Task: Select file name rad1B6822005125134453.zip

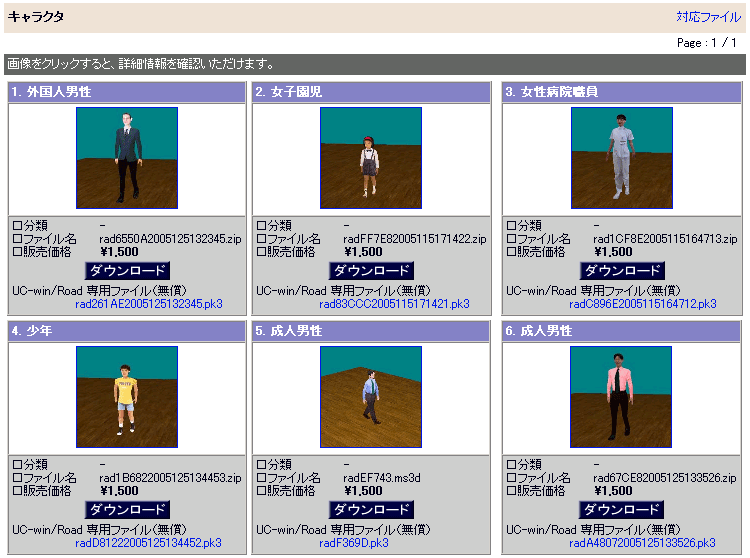Action: coord(170,478)
